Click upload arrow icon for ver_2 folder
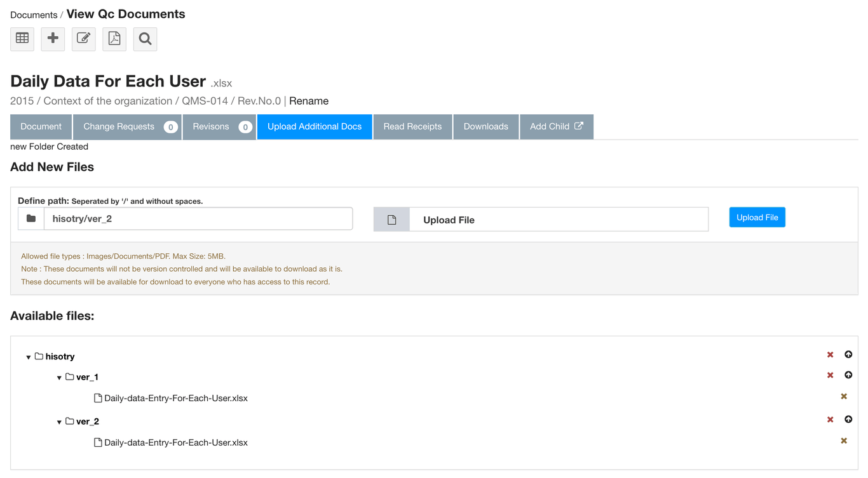This screenshot has width=868, height=478. click(x=848, y=420)
